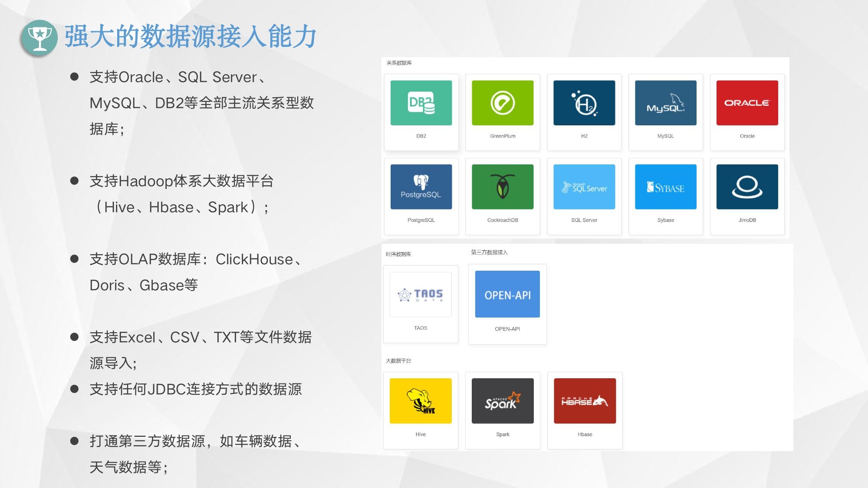
Task: Select the DB2 database icon
Action: click(x=421, y=103)
